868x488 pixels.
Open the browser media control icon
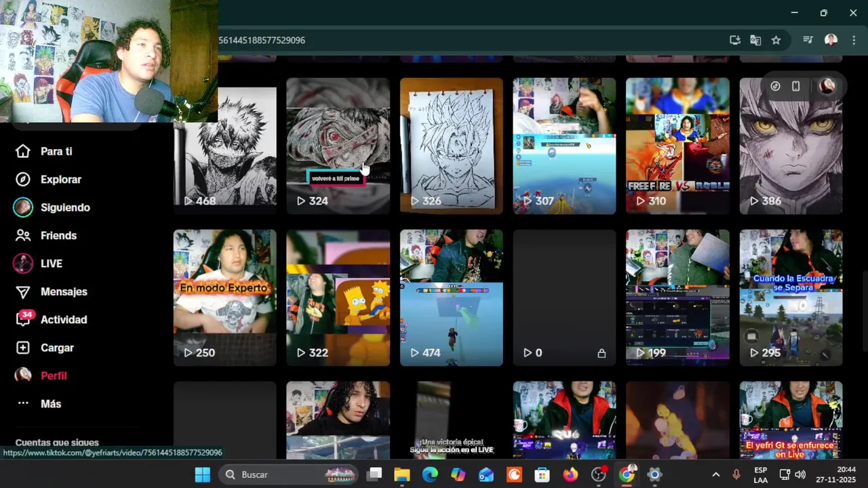808,40
